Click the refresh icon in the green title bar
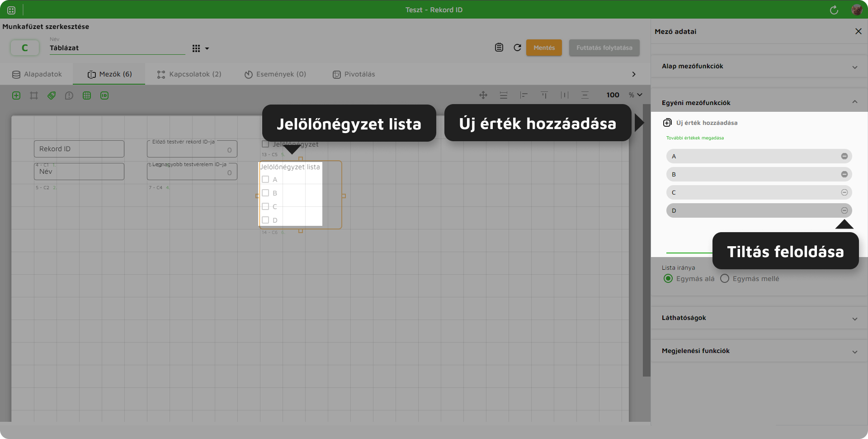This screenshot has width=868, height=439. pos(834,10)
